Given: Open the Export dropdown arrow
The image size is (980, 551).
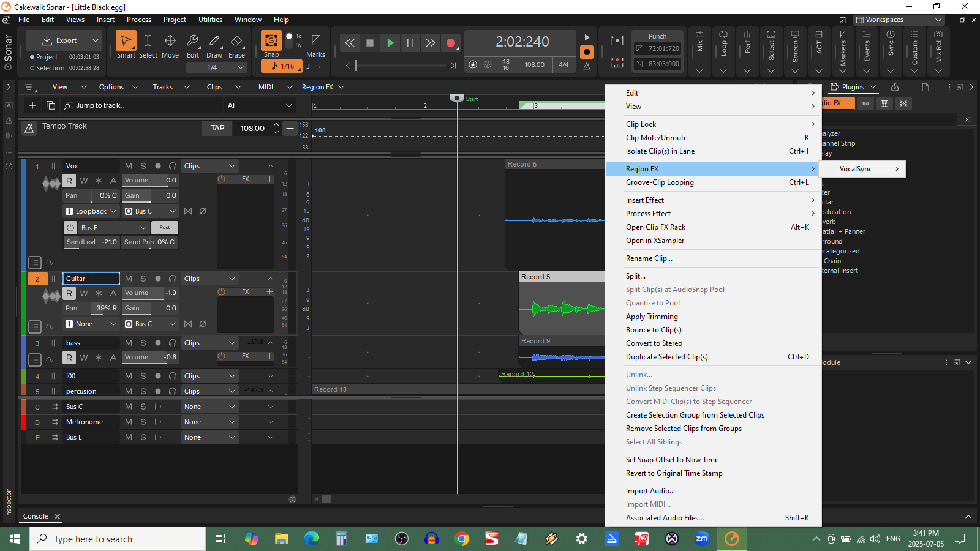Looking at the screenshot, I should [x=96, y=40].
